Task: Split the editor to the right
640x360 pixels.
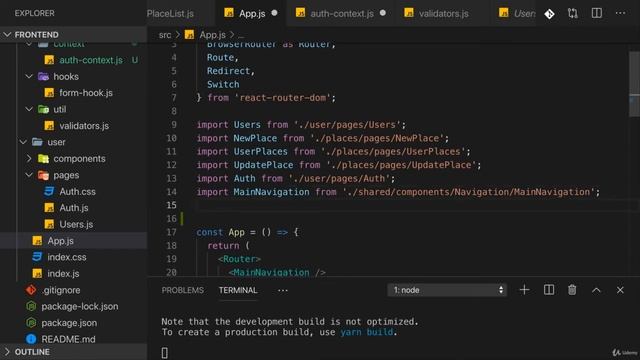Action: pos(597,13)
